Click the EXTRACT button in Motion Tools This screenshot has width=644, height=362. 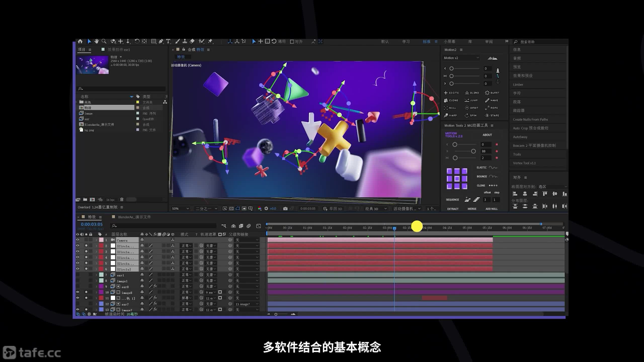(453, 209)
